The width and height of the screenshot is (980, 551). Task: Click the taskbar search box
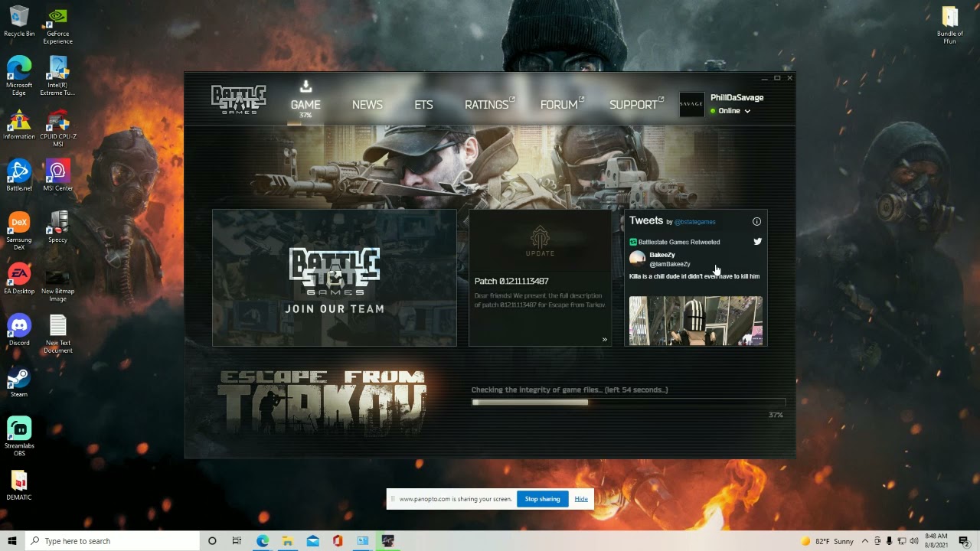point(112,541)
